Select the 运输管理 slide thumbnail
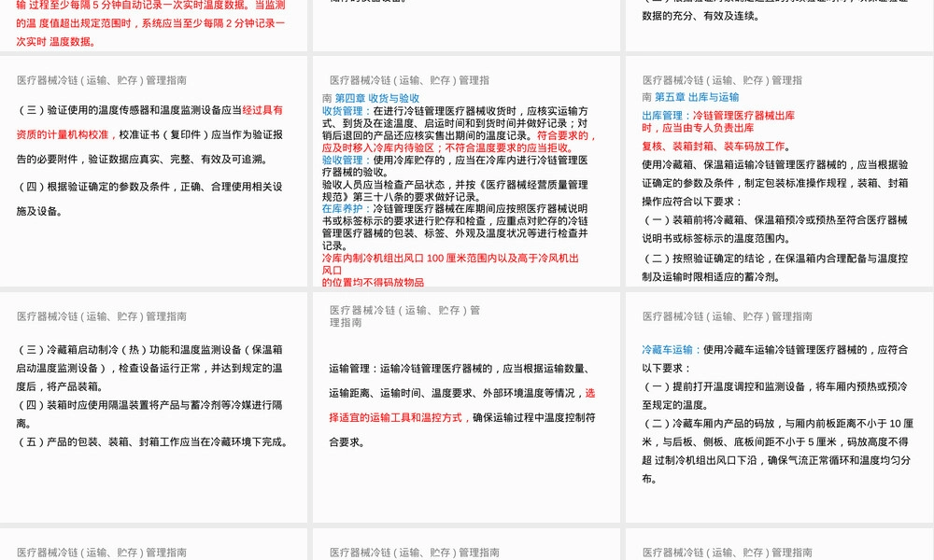Screen dimensions: 934x560 [466, 407]
